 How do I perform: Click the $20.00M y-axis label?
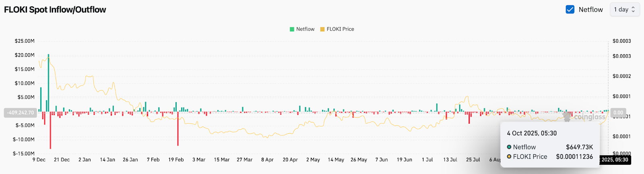pos(25,55)
